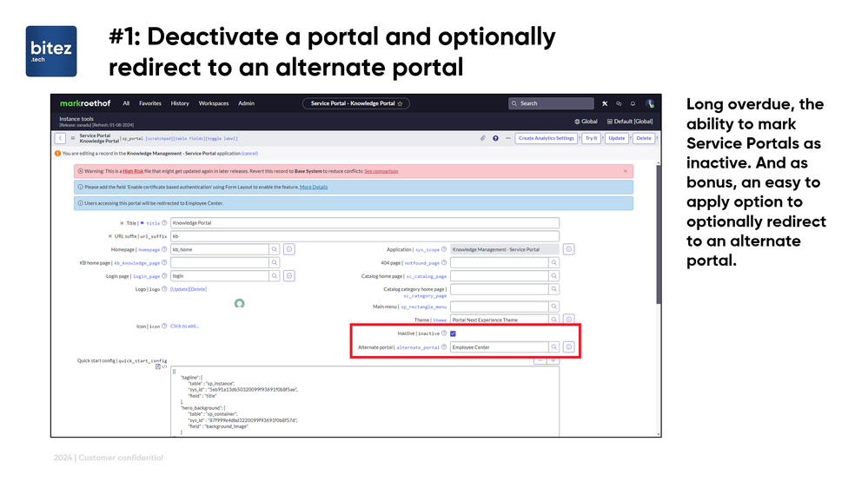Shrink the Quick start config field with minus
This screenshot has height=488, width=868.
pyautogui.click(x=540, y=361)
